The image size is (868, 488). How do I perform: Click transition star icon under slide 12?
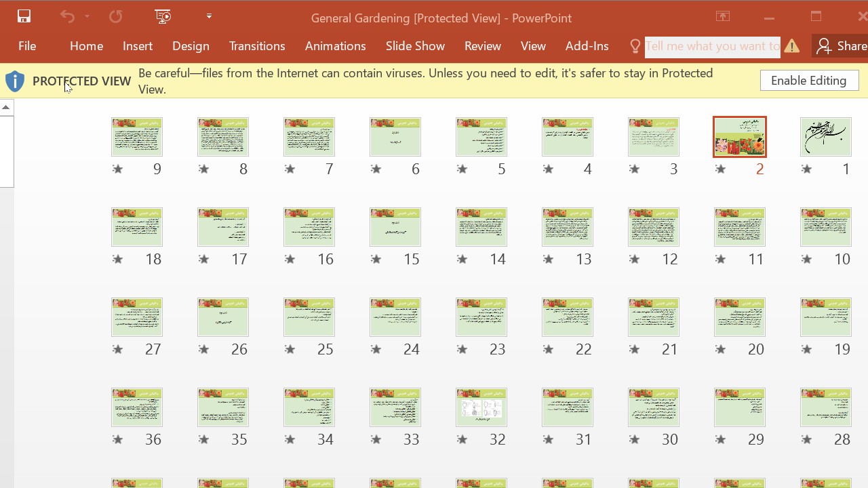click(x=634, y=259)
